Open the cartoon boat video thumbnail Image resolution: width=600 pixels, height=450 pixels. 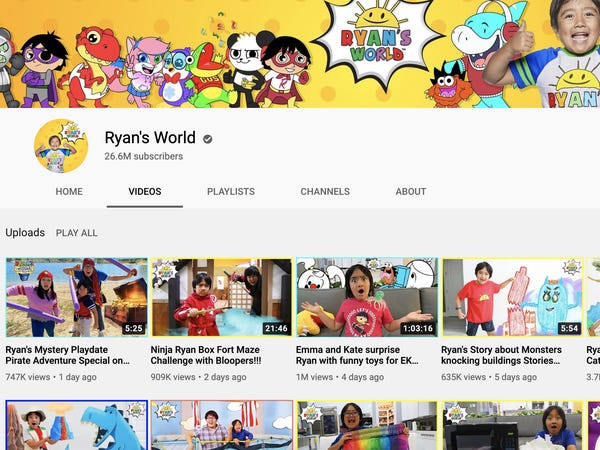point(222,425)
